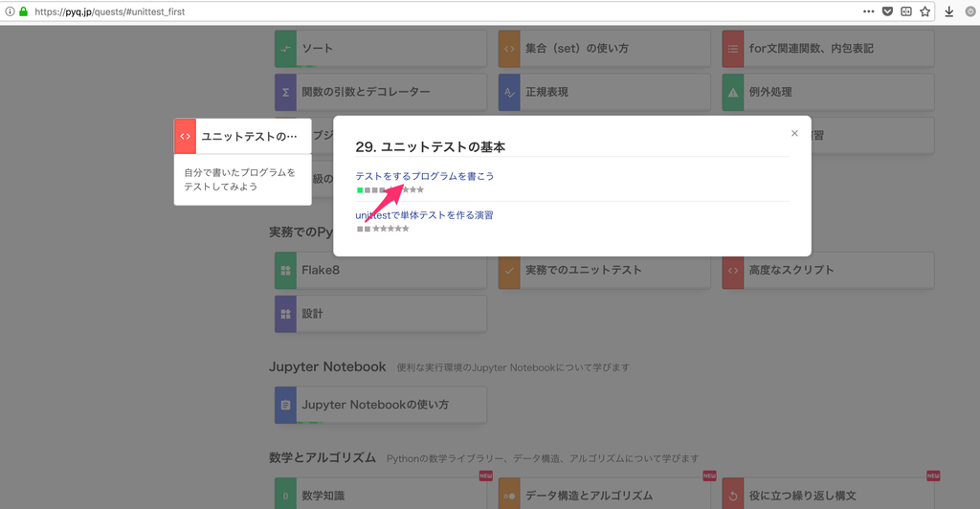
Task: Click the orange code icon on 集合 card
Action: (509, 49)
